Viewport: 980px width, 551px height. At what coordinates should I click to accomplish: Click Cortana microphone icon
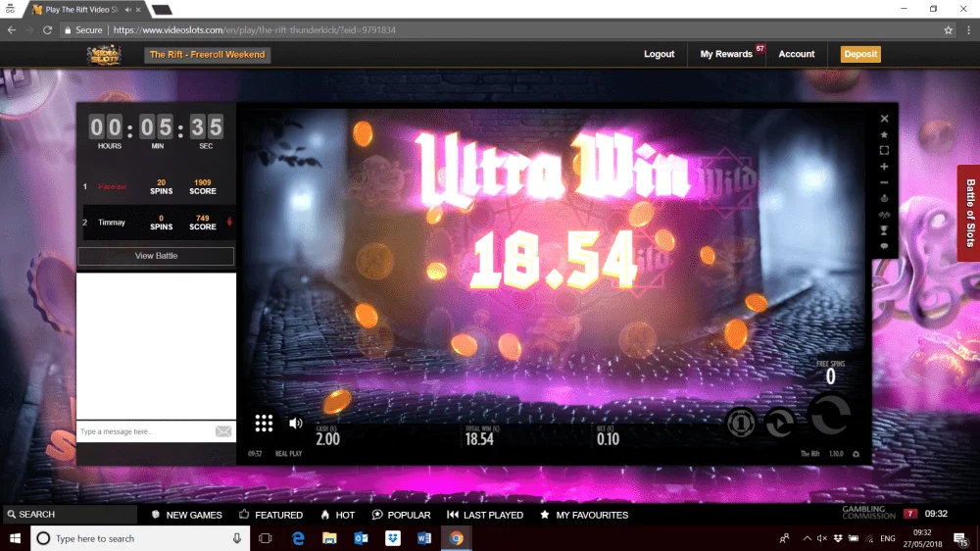(237, 538)
